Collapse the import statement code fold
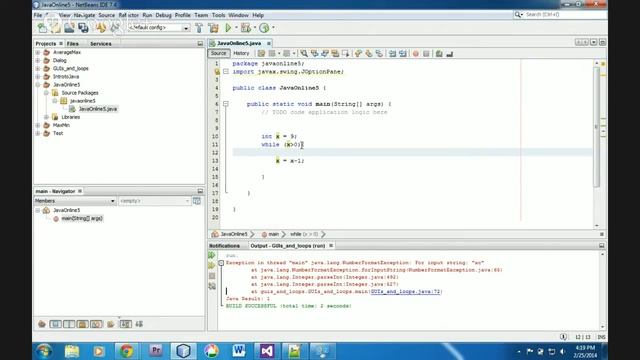Viewport: 640px width, 360px height. coord(226,71)
